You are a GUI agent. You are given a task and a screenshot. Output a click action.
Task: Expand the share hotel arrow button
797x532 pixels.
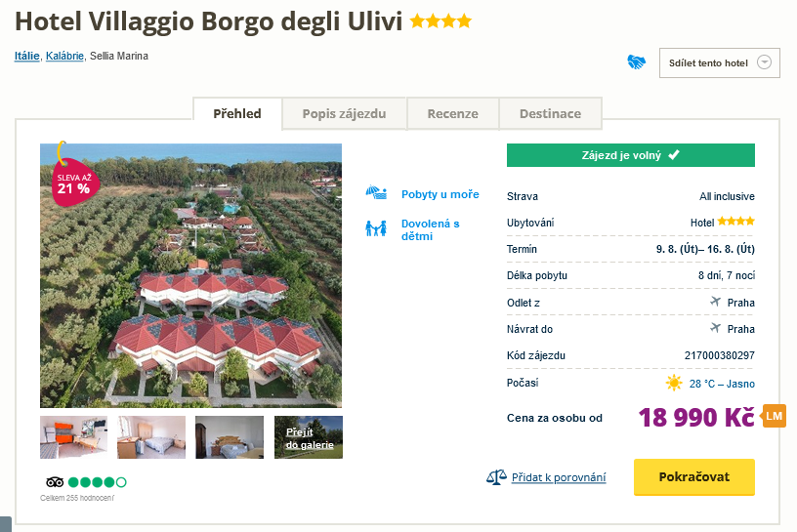coord(764,63)
